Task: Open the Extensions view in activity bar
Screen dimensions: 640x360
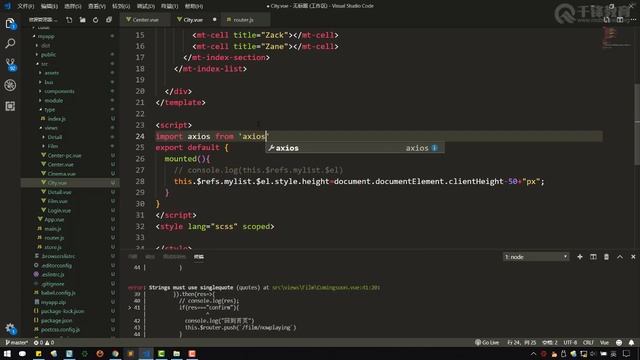Action: click(x=11, y=106)
